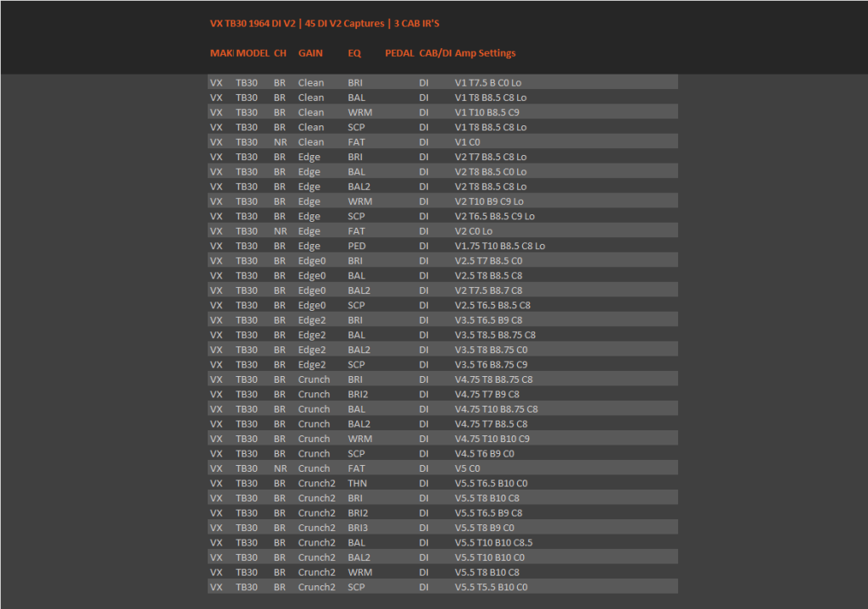The height and width of the screenshot is (609, 868).
Task: Click amp settings 'V2 T6.5 B8.5 C9 Lo'
Action: [x=495, y=216]
